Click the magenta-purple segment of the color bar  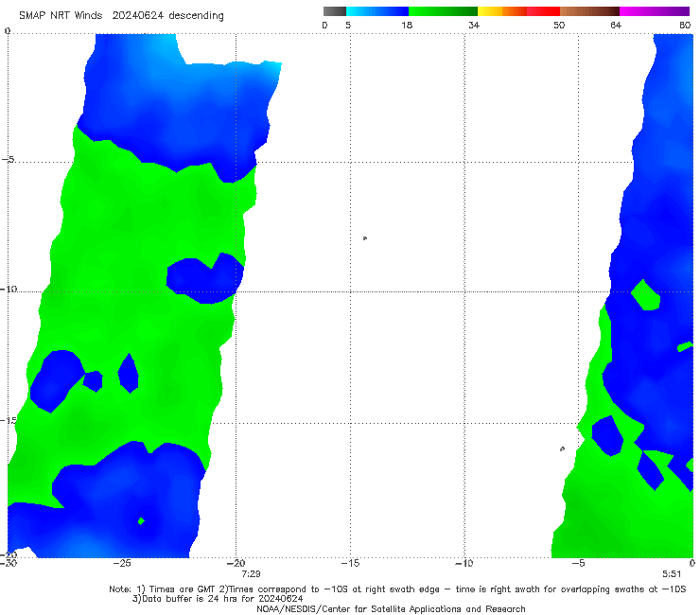[x=655, y=11]
